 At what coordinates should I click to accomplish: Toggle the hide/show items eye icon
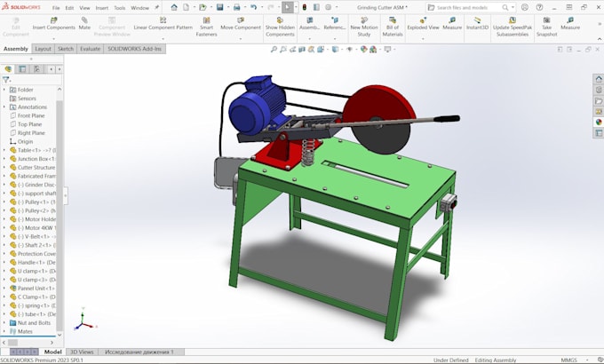point(349,50)
